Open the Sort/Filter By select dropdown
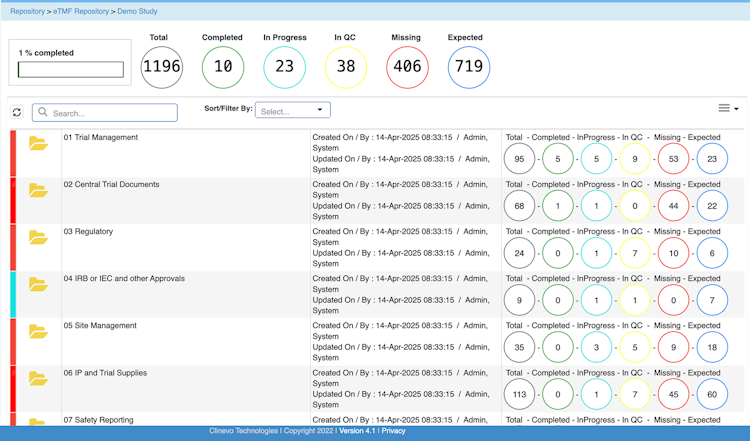 click(293, 110)
